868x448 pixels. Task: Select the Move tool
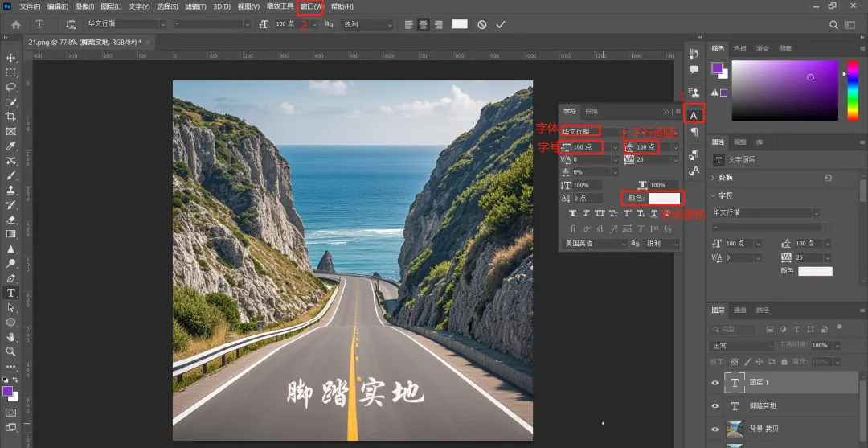tap(10, 58)
